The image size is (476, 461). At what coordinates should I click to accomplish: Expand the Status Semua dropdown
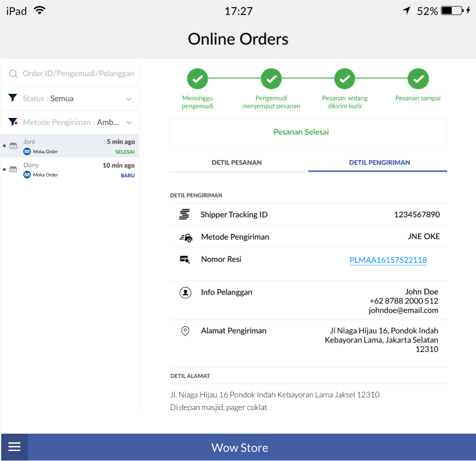pyautogui.click(x=129, y=99)
